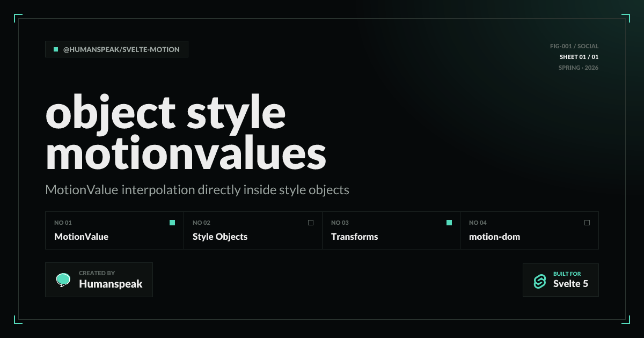
Task: Select the MotionValue card title
Action: pyautogui.click(x=81, y=237)
